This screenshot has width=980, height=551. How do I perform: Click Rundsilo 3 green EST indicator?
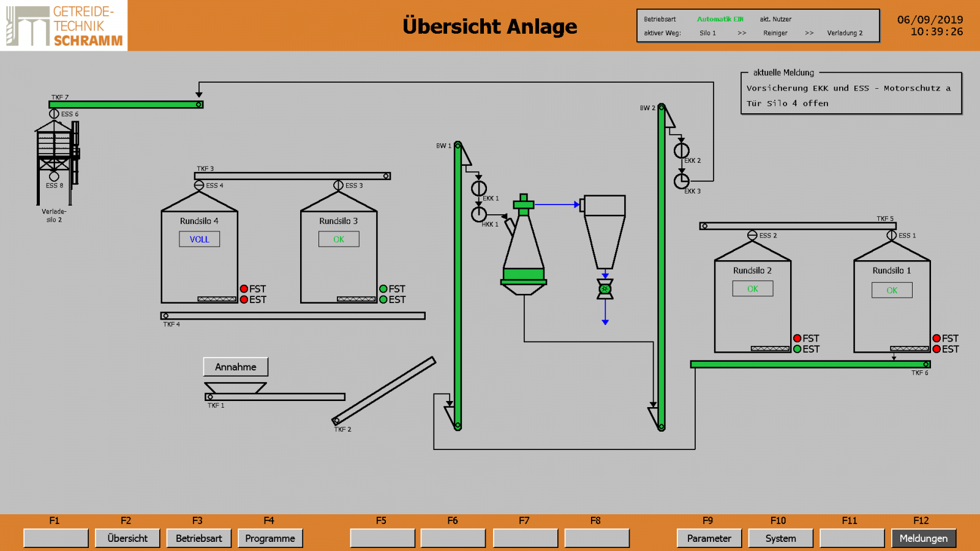383,299
